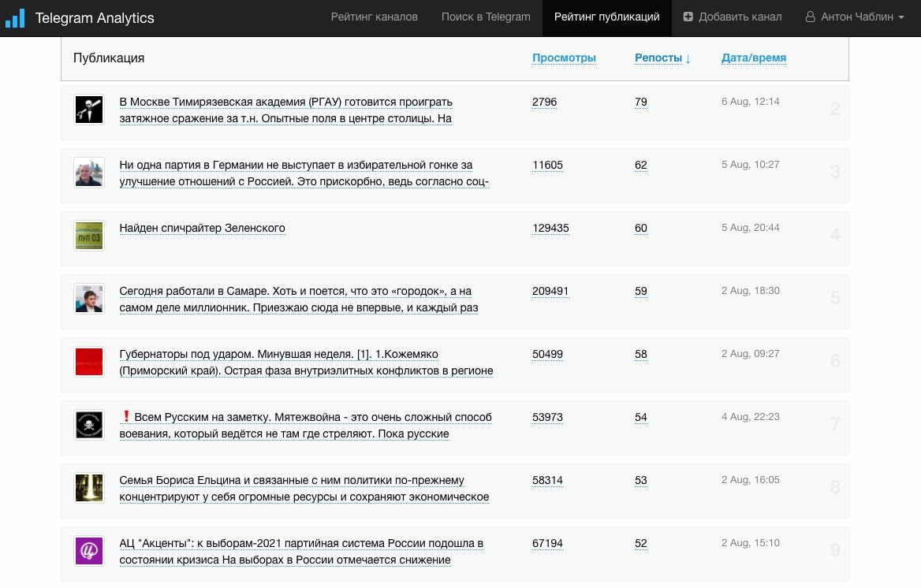Click the 79 reposts count
This screenshot has height=588, width=921.
coord(641,102)
